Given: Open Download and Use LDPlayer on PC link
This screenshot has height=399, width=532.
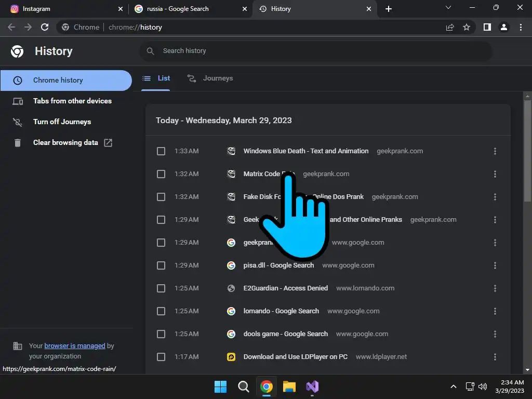Looking at the screenshot, I should (296, 357).
